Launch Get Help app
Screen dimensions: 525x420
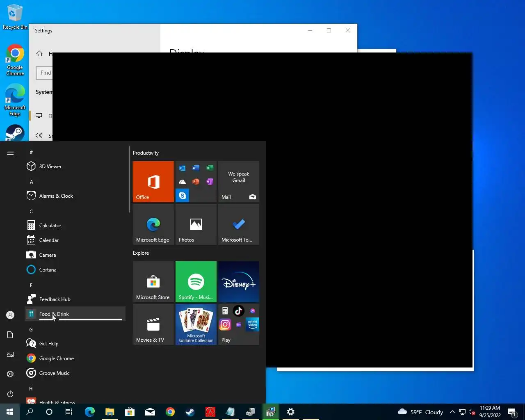(75, 343)
